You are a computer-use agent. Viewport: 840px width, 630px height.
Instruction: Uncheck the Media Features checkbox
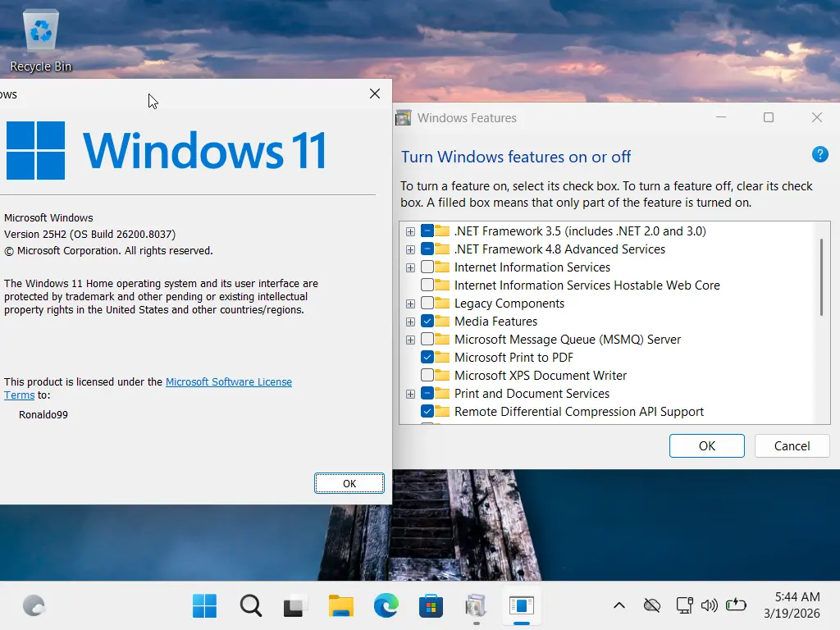427,321
